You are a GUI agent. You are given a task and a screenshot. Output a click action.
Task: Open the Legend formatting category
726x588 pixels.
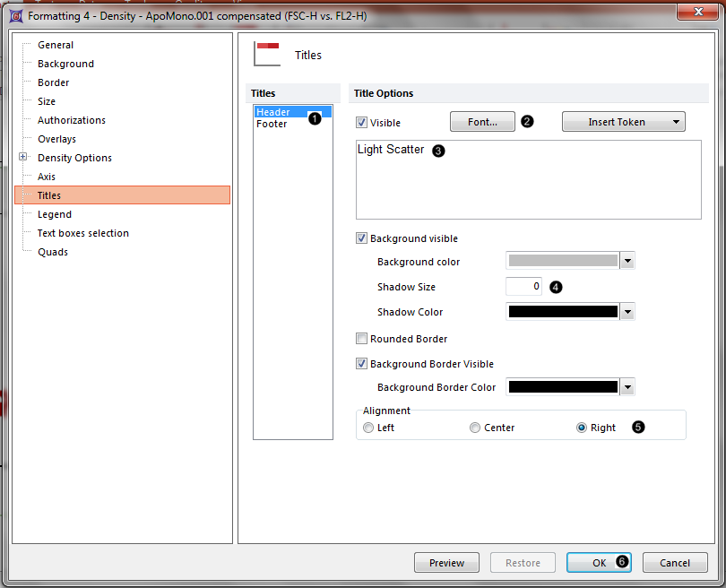[55, 214]
